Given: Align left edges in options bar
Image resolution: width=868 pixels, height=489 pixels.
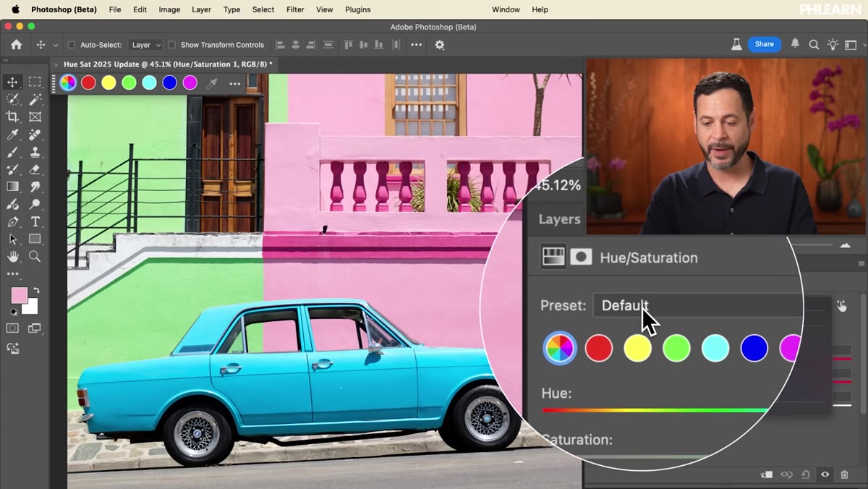Looking at the screenshot, I should coord(280,45).
